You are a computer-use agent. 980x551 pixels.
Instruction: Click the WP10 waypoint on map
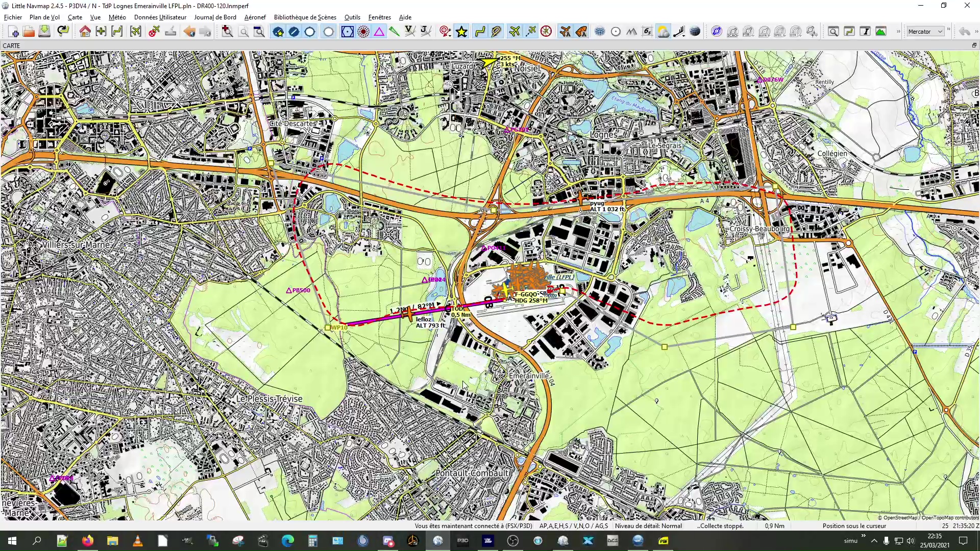328,328
